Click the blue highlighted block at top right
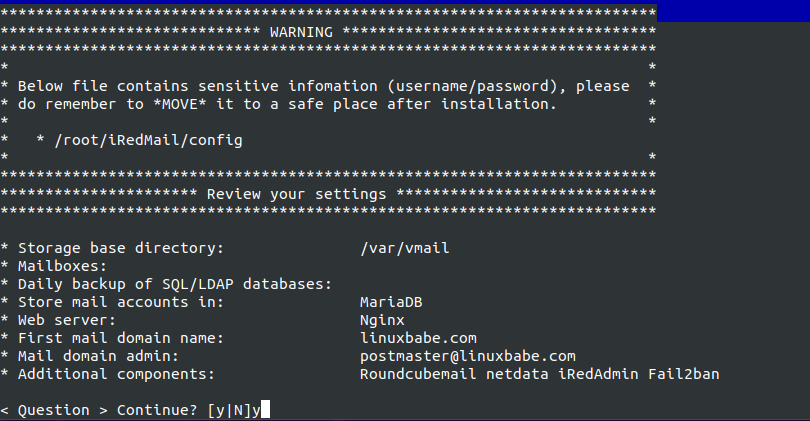 pos(733,10)
